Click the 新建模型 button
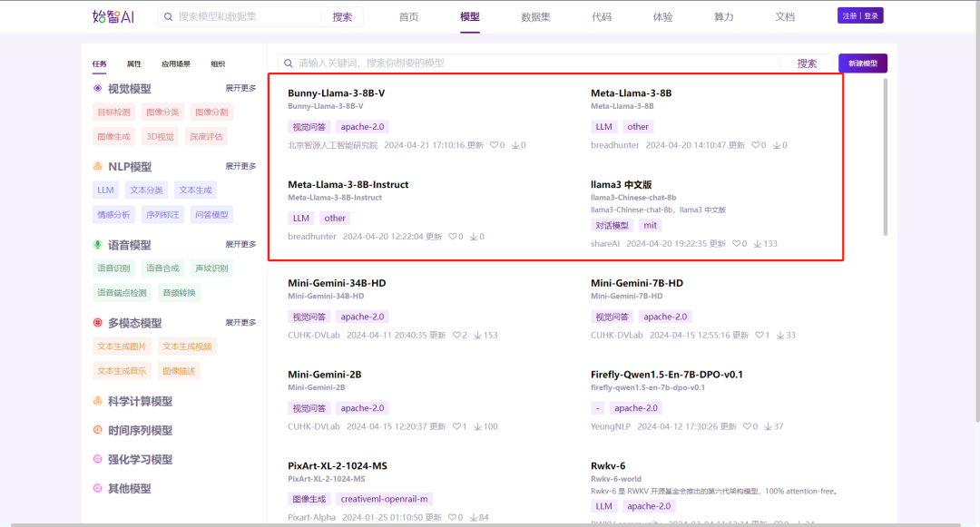The image size is (980, 527). coord(863,63)
